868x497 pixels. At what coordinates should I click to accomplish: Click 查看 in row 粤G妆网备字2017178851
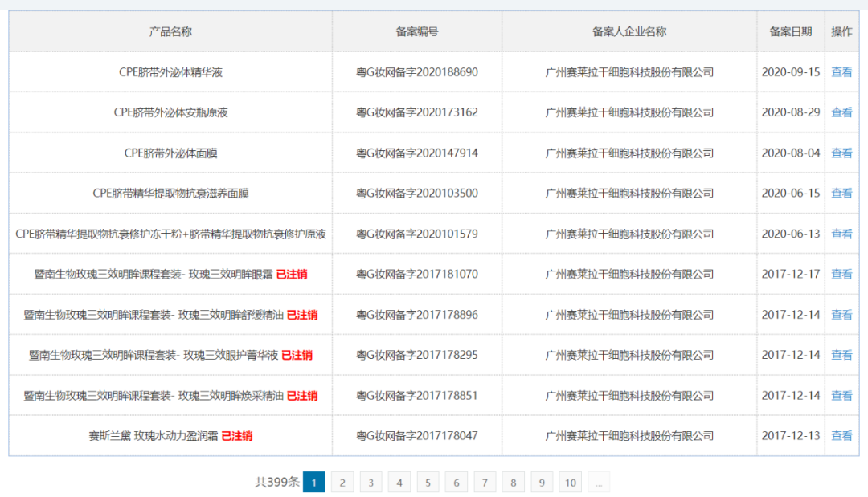[x=841, y=396]
